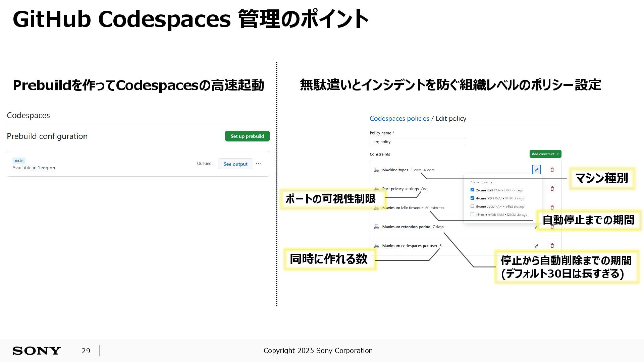Click See output for main prebuild
The height and width of the screenshot is (362, 644).
point(235,164)
